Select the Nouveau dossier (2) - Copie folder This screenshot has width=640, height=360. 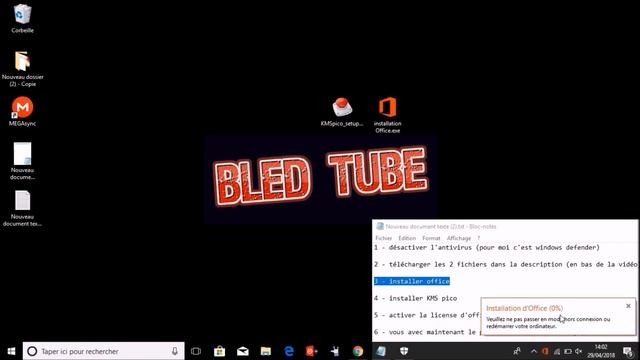22,69
